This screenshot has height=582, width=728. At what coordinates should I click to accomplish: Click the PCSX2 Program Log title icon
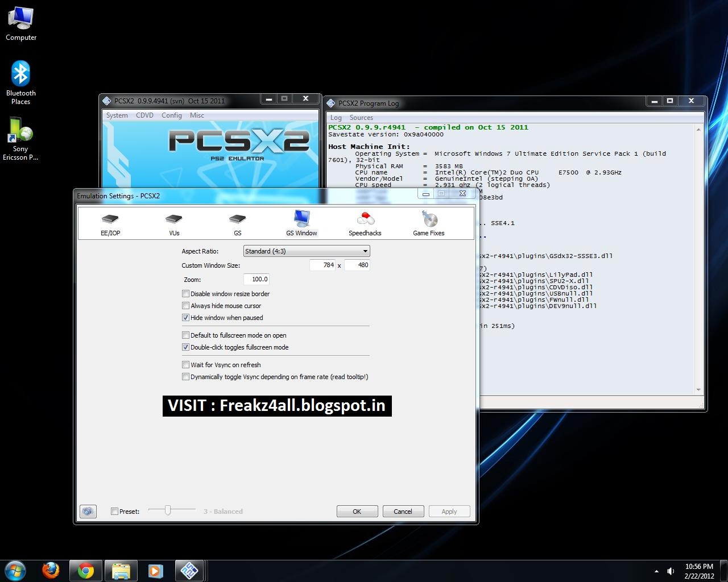[331, 103]
